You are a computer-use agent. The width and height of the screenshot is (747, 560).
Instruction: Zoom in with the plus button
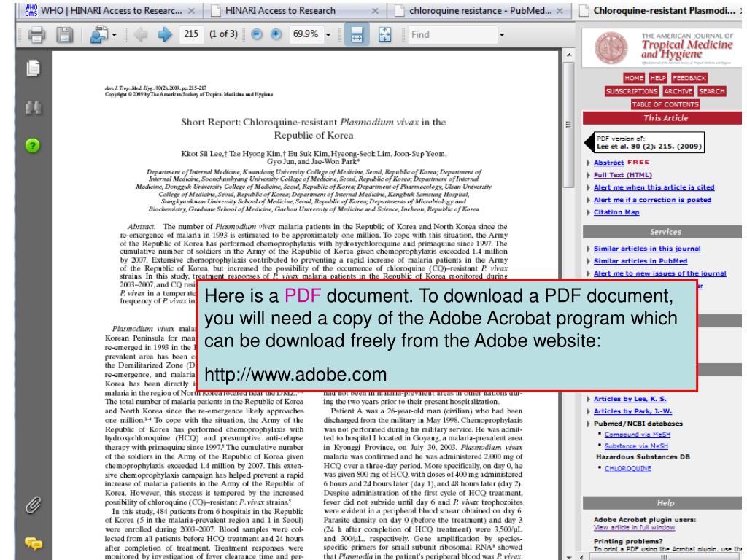click(x=276, y=34)
